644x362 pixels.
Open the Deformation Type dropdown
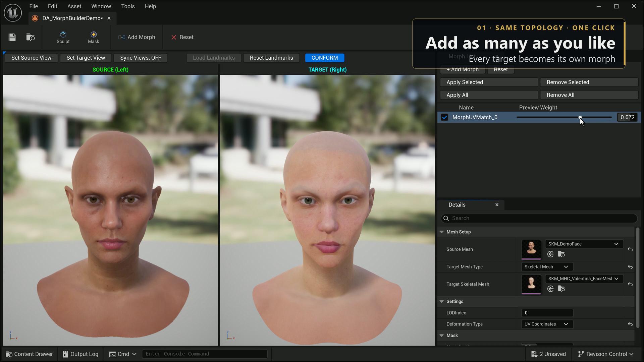(547, 324)
